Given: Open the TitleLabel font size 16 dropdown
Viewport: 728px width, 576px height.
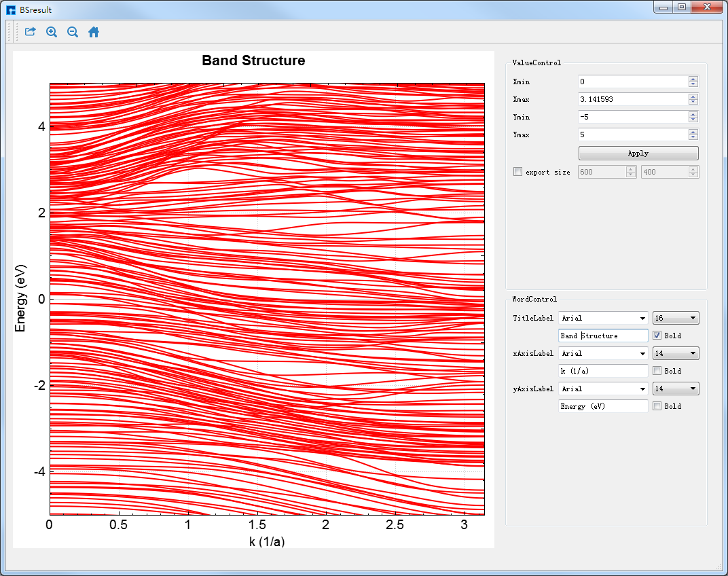Looking at the screenshot, I should [675, 318].
